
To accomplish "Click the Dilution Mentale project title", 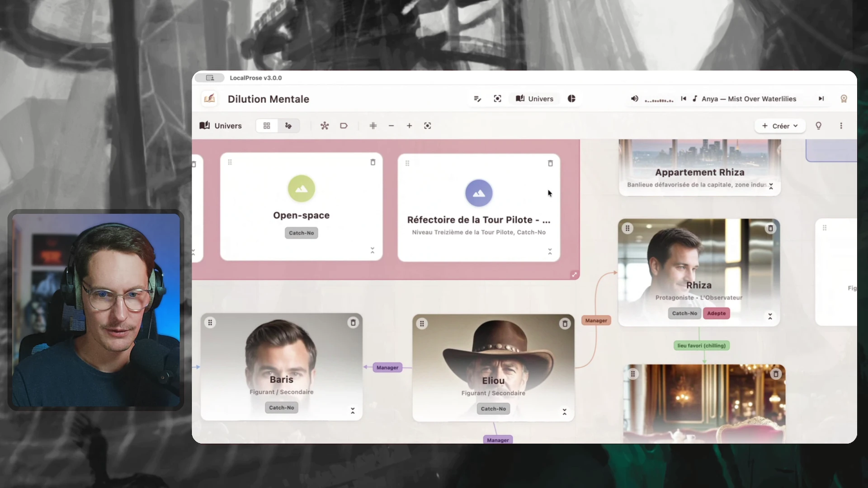I will [269, 99].
